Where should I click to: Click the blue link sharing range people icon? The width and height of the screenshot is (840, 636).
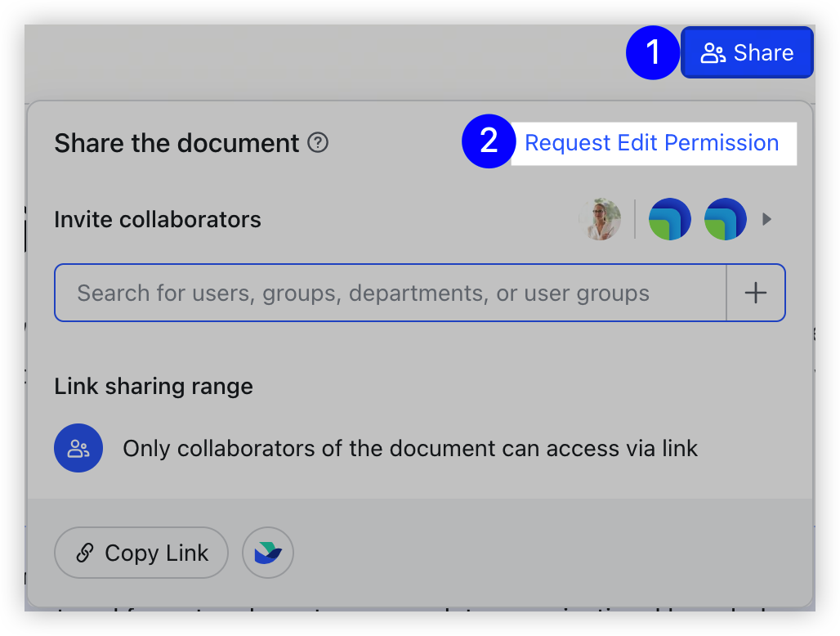pyautogui.click(x=78, y=448)
